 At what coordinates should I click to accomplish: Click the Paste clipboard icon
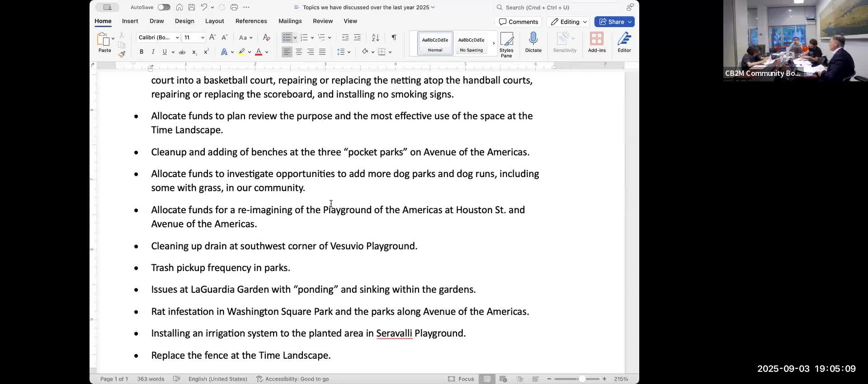(103, 39)
